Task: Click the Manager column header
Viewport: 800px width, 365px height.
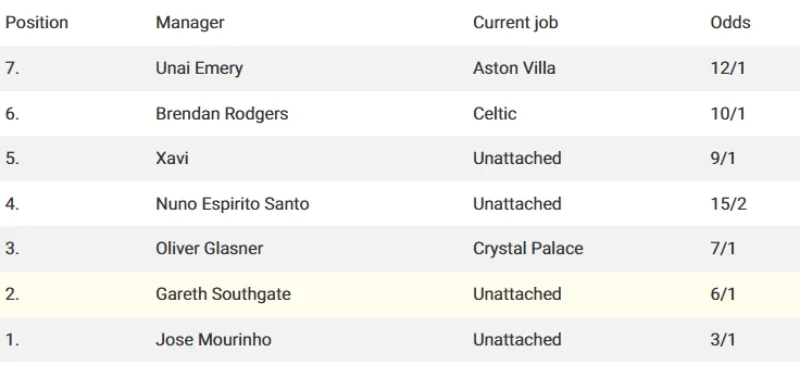Action: (x=190, y=22)
